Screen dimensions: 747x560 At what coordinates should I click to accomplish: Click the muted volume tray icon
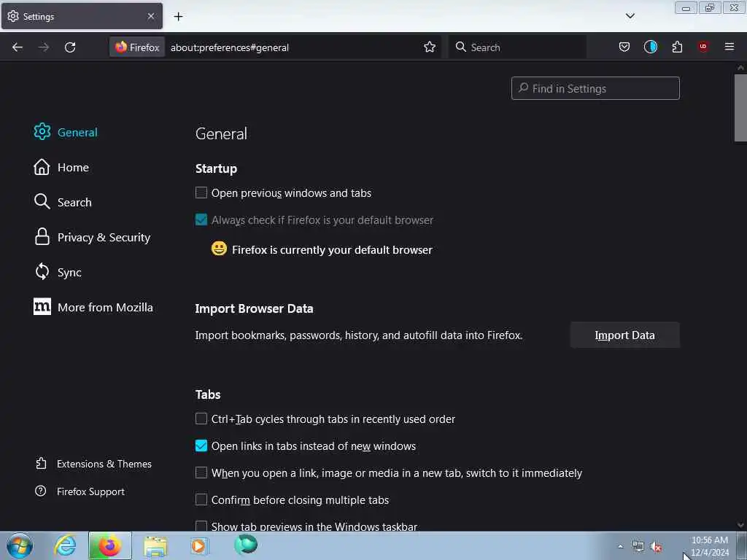click(x=656, y=547)
